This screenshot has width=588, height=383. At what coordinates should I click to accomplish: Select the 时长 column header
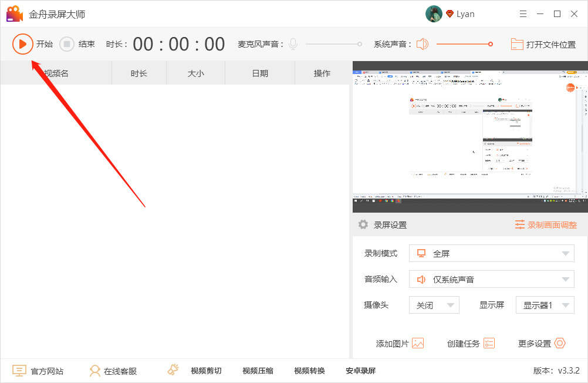[138, 73]
